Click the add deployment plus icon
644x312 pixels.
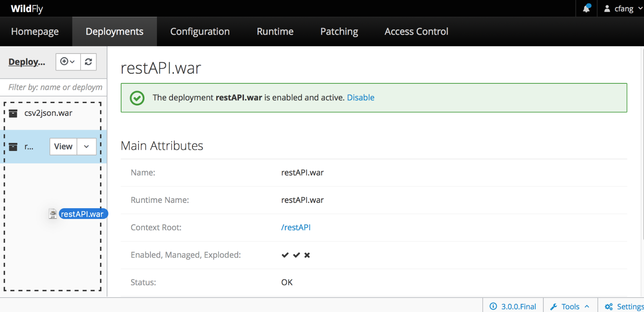pyautogui.click(x=64, y=62)
